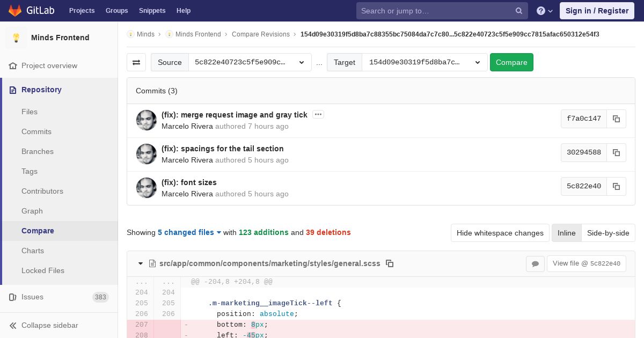The height and width of the screenshot is (338, 644).
Task: Open the Help question mark menu
Action: 545,11
